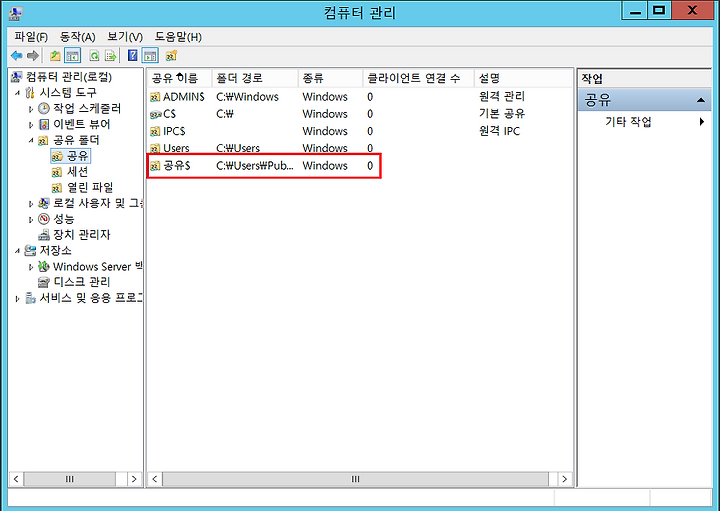Screen dimensions: 720x511
Task: Open the 파일(F) menu
Action: [31, 37]
